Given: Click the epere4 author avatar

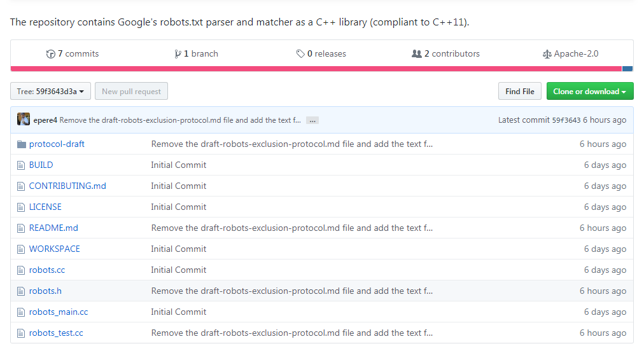Looking at the screenshot, I should [24, 120].
